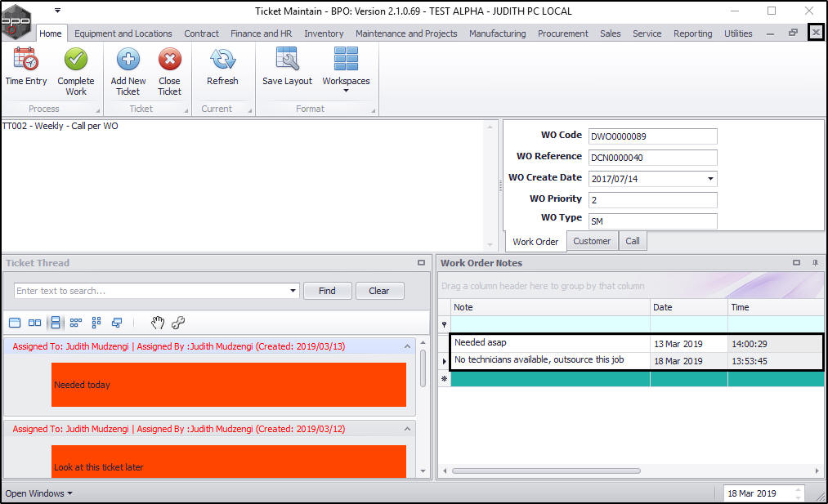Expand the Format group dialog launcher
Screen dimensions: 828x504
pyautogui.click(x=374, y=111)
